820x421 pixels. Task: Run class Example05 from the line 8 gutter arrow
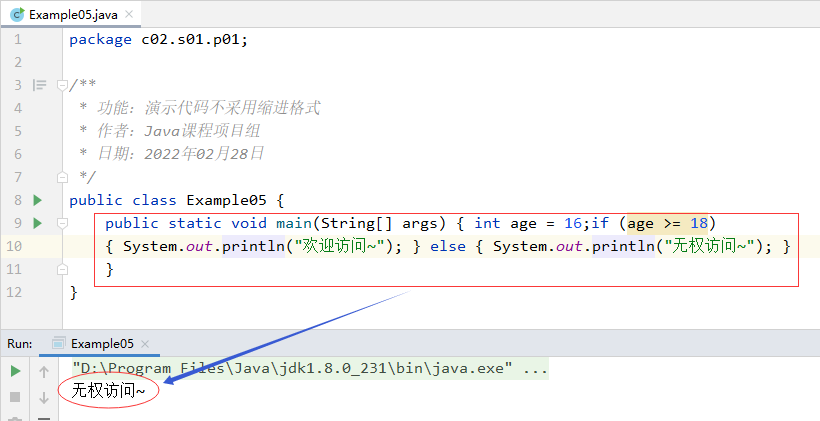click(x=38, y=200)
